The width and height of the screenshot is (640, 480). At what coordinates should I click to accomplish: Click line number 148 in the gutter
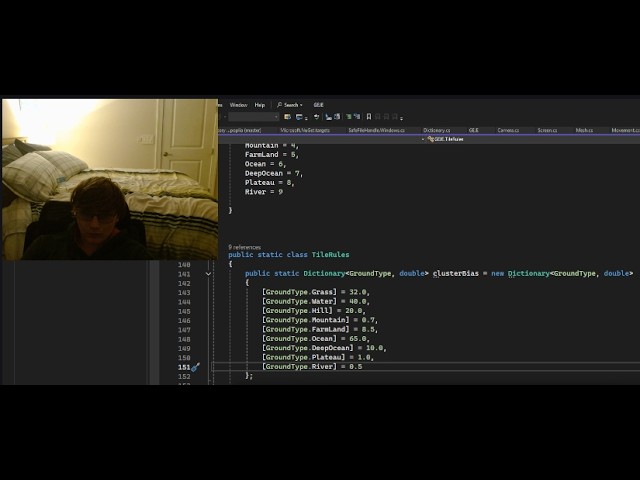tap(184, 339)
